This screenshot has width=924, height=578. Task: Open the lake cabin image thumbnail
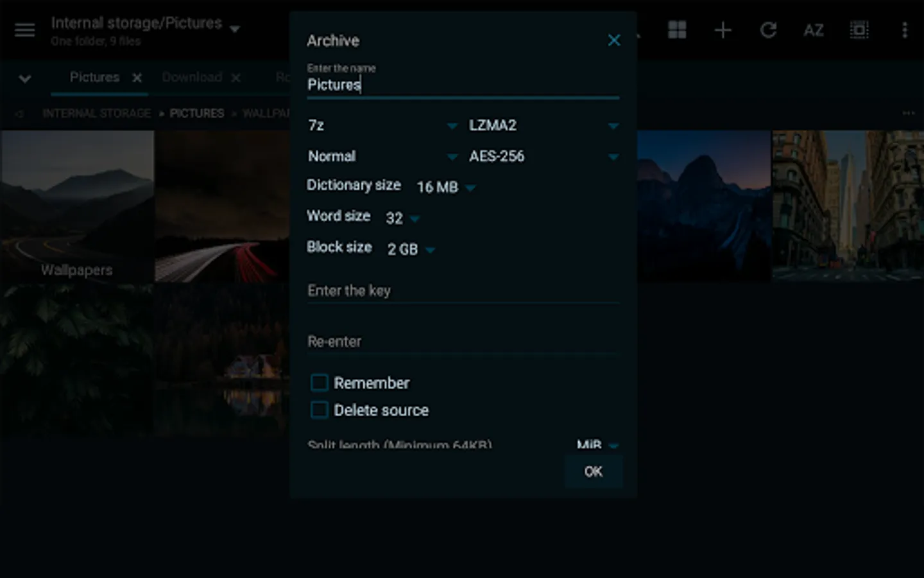[222, 360]
